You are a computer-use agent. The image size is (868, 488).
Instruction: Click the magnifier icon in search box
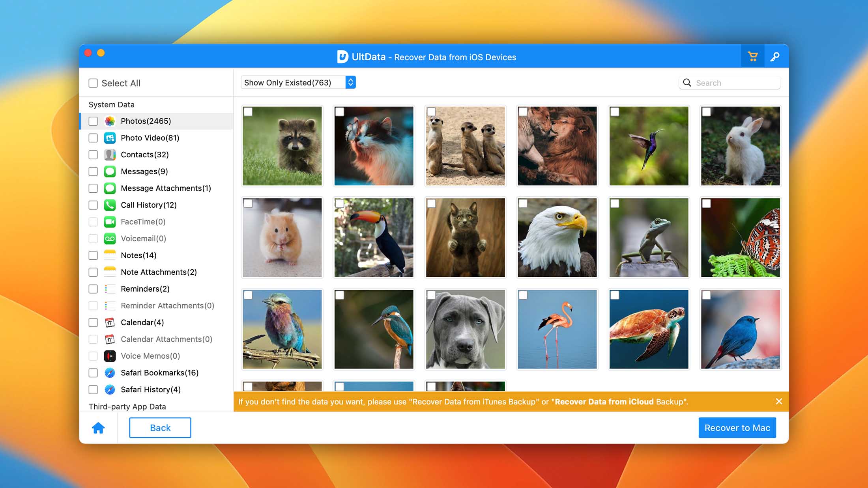[687, 83]
